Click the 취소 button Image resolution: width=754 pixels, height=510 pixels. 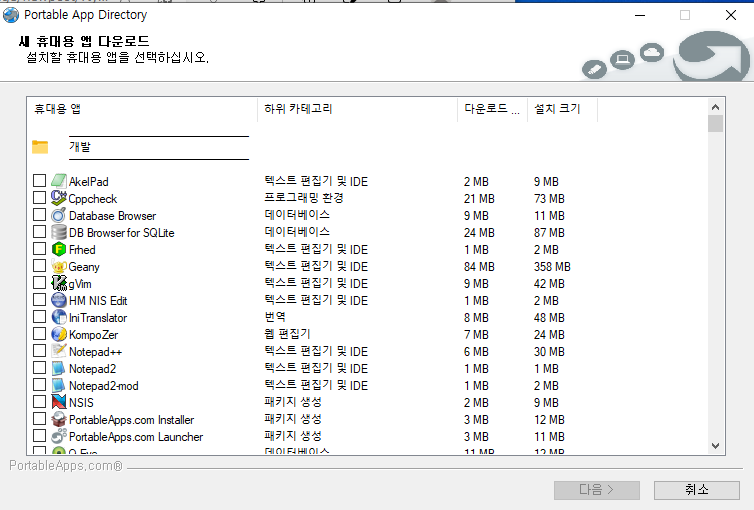point(697,490)
